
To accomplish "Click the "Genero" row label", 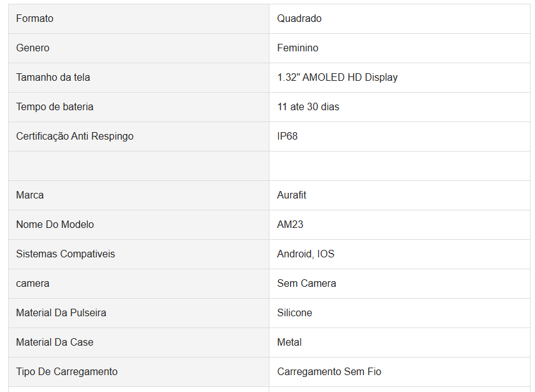I will click(33, 48).
